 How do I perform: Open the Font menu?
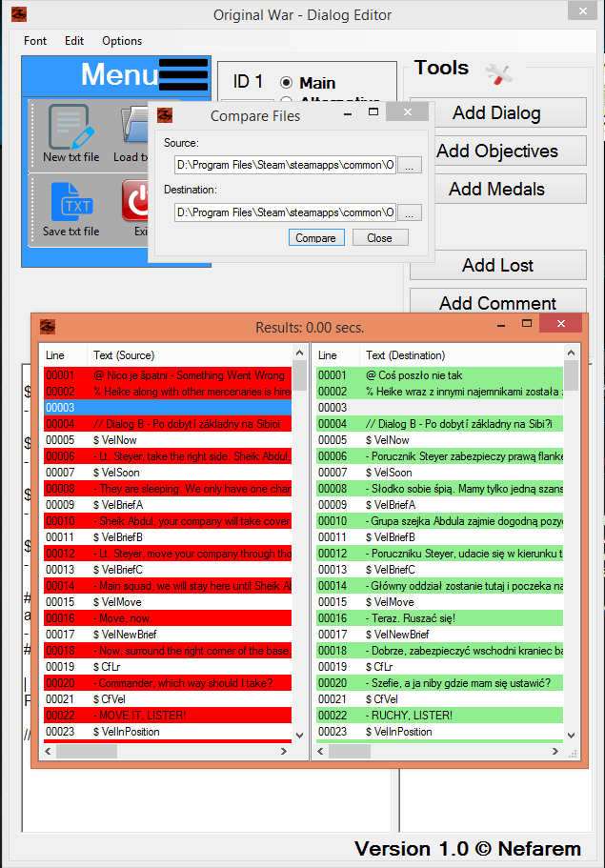(x=35, y=41)
